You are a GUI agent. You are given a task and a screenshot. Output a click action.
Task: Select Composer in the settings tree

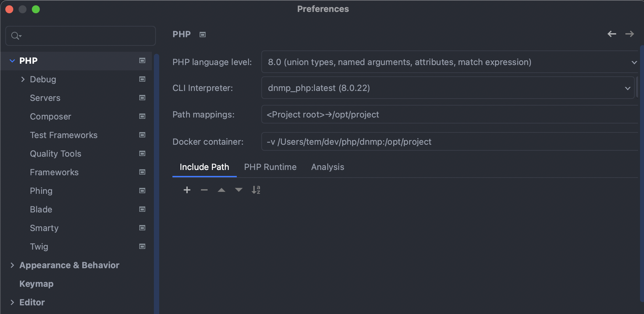(x=50, y=117)
